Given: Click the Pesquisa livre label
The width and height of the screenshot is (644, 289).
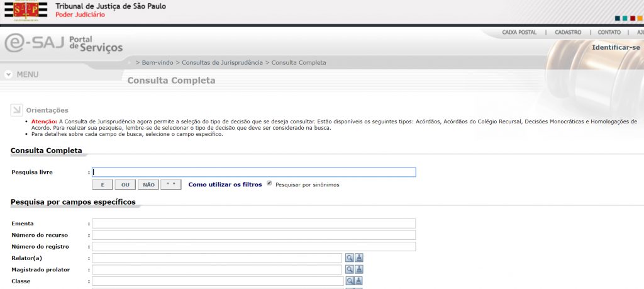Looking at the screenshot, I should click(x=32, y=173).
